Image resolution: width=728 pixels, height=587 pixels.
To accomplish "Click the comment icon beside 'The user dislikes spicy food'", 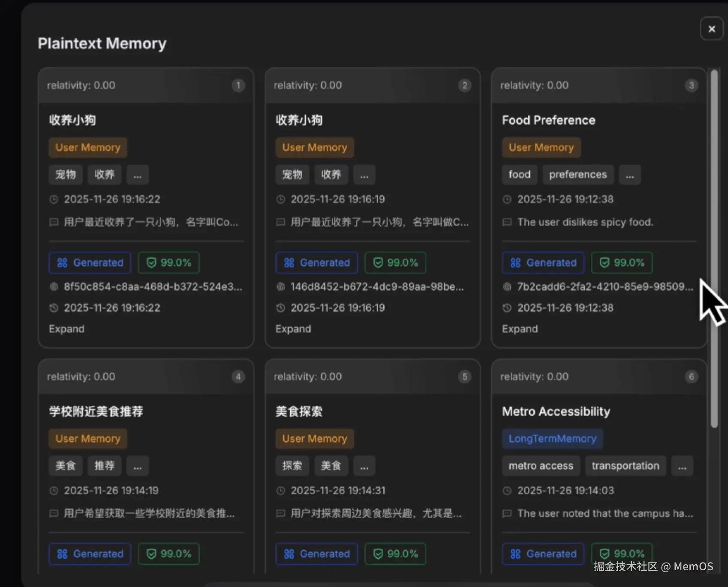I will click(x=507, y=222).
